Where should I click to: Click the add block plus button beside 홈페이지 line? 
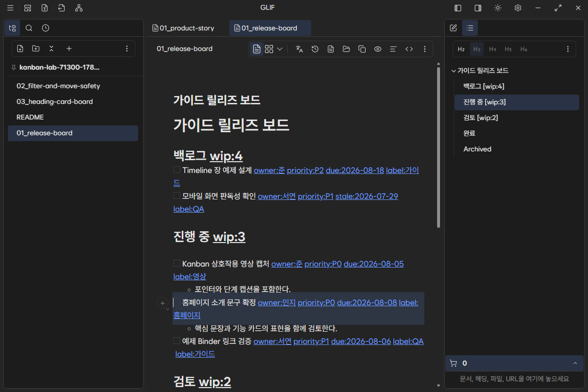pos(162,303)
